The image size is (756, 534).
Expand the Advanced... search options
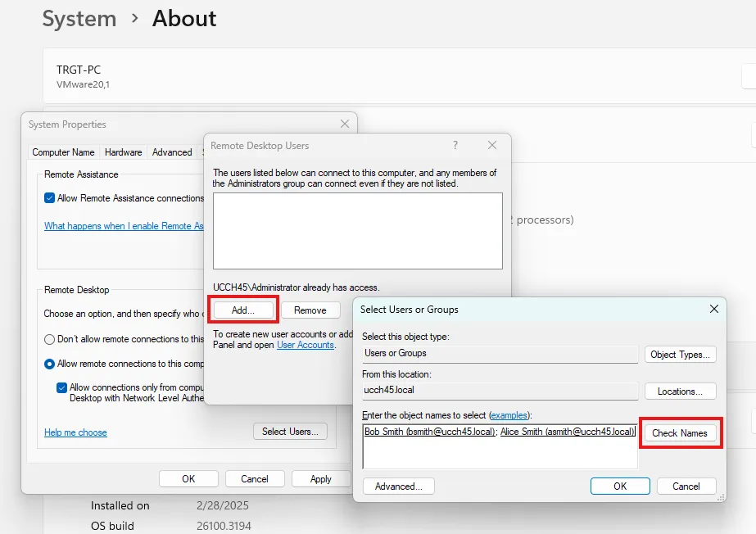click(398, 486)
